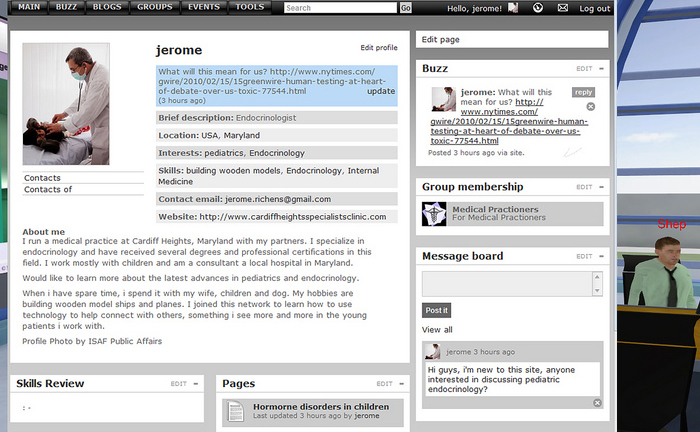Click the Log out link
This screenshot has width=700, height=432.
tap(594, 8)
